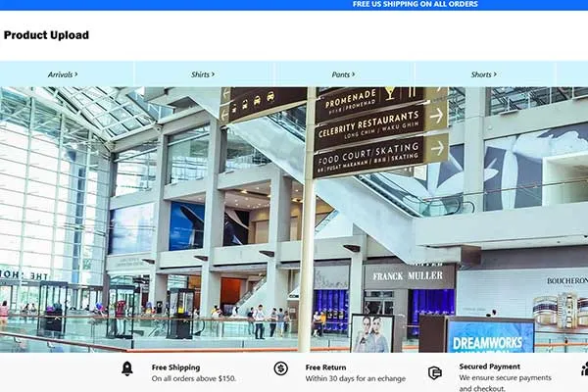Go to the Pants category
The width and height of the screenshot is (588, 392).
[340, 74]
